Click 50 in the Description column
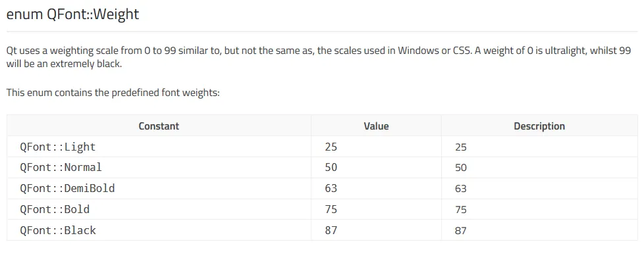 (x=460, y=168)
